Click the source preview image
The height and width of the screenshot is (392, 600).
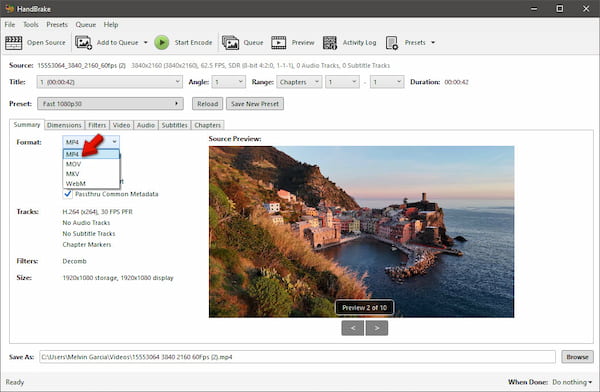pos(361,232)
